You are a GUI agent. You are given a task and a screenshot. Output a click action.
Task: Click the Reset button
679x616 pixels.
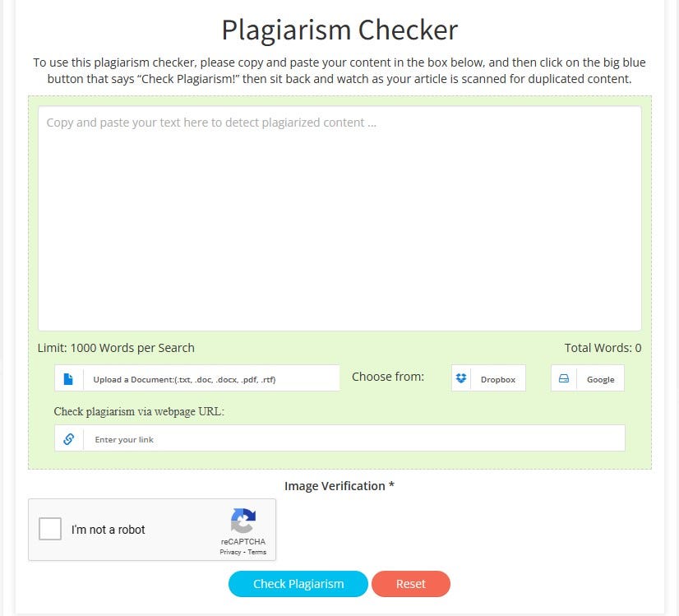(411, 583)
